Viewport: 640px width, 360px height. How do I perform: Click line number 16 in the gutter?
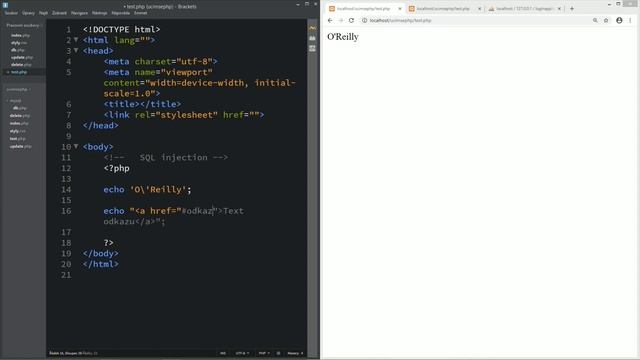pos(66,211)
